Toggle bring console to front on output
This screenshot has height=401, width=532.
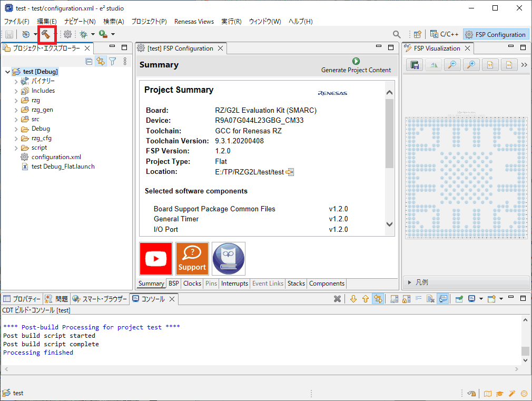tap(443, 299)
